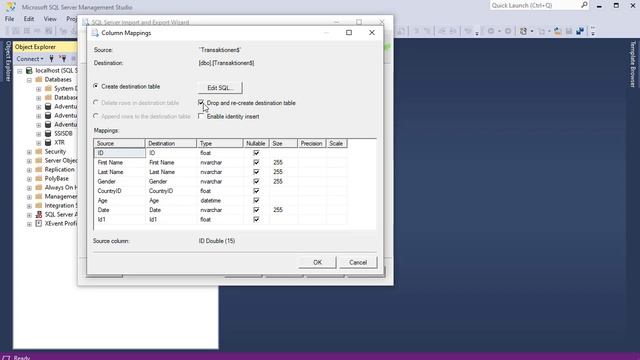Click the size 255 cell for Date row
Screen dimensions: 640x360
click(x=284, y=210)
